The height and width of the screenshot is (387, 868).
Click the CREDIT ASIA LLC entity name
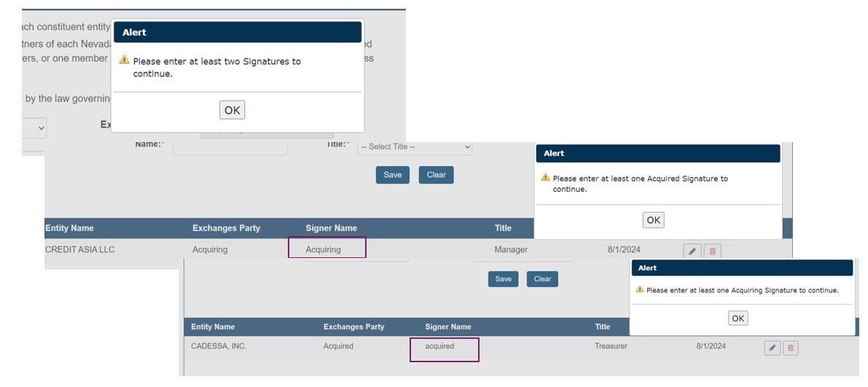click(80, 249)
